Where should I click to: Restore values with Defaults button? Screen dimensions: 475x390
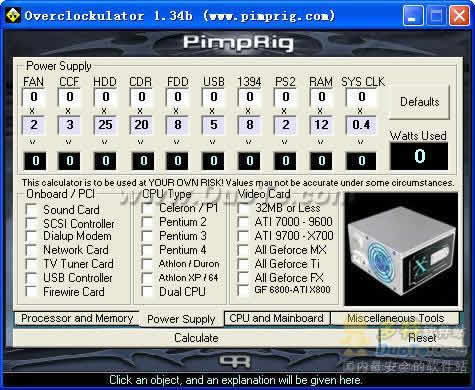point(420,102)
